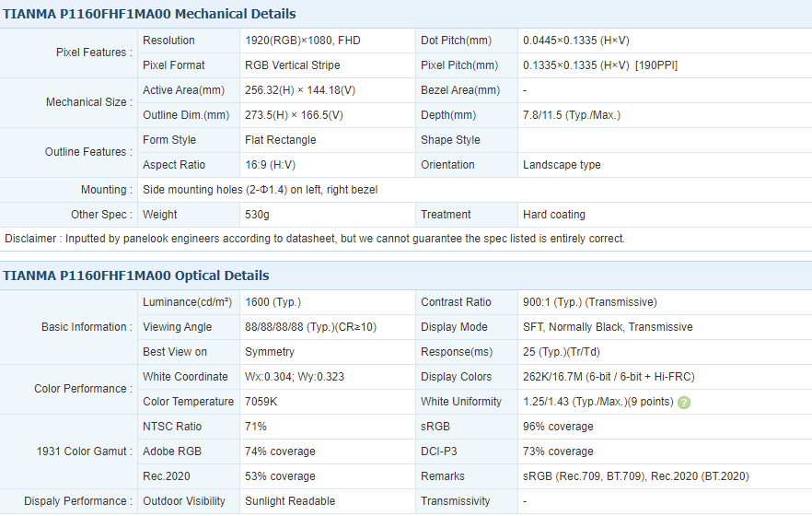Click the Sunlight Readable outdoor visibility value
812x516 pixels.
[x=289, y=501]
